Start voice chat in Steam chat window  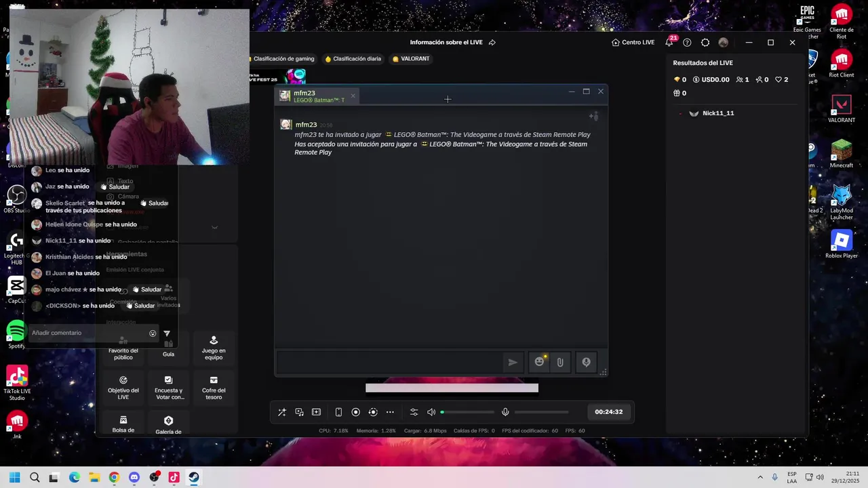[x=587, y=362]
